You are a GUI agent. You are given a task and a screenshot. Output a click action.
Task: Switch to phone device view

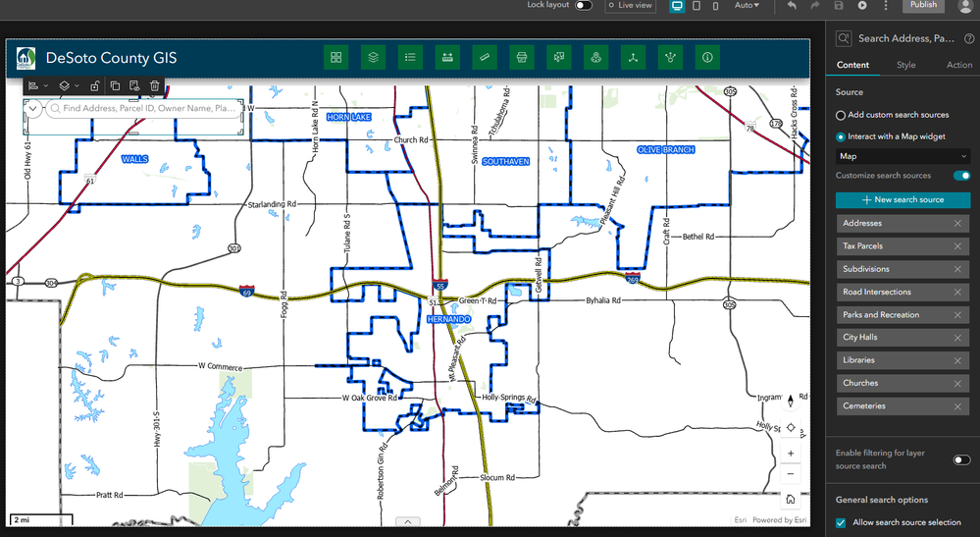coord(715,6)
